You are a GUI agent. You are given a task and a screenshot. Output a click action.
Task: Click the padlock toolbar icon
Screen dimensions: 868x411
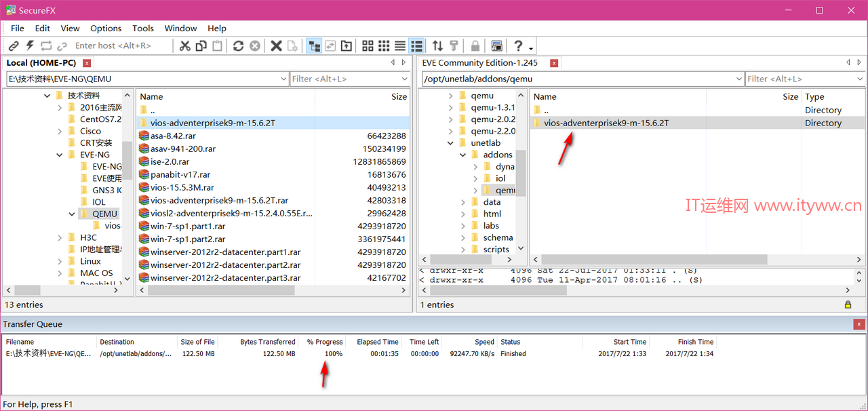click(x=475, y=45)
